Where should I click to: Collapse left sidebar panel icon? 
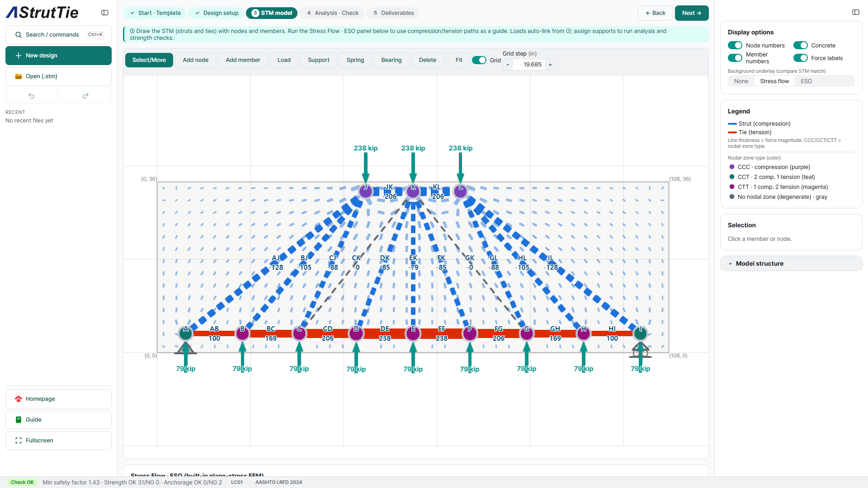click(105, 13)
